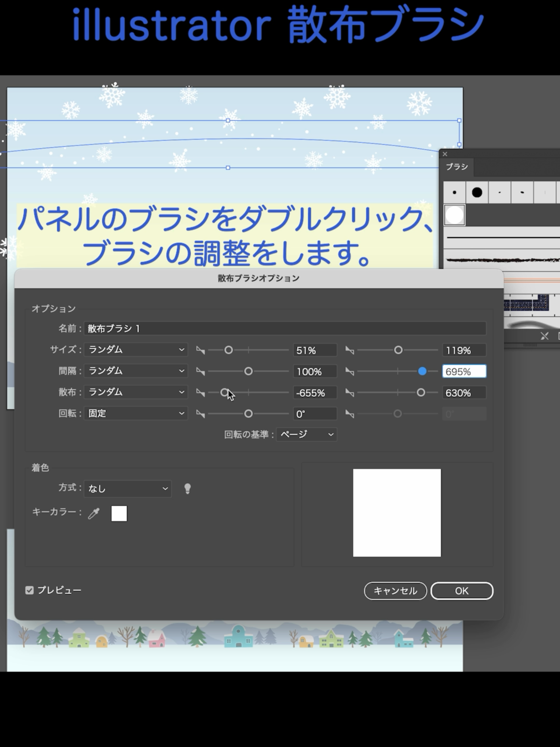Viewport: 560px width, 747px height.
Task: Select the large black round brush in ブラシ panel
Action: coord(477,193)
